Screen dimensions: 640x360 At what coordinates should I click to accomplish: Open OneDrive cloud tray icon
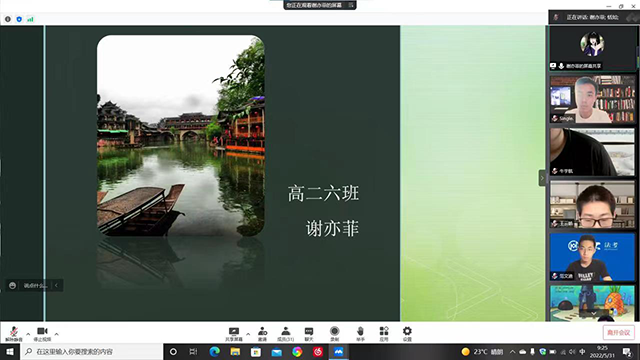pyautogui.click(x=522, y=351)
